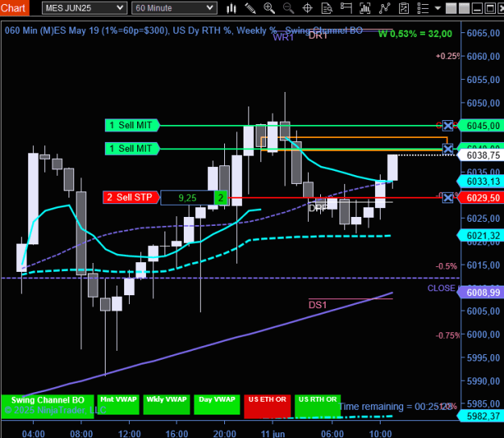
Task: Click the 04:00 time axis label
Action: [33, 433]
